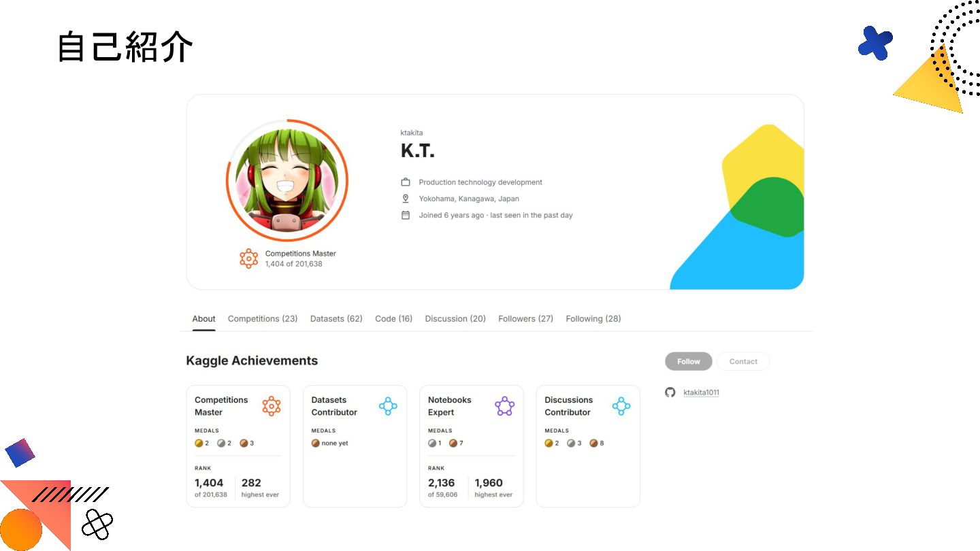This screenshot has height=551, width=980.
Task: Open the Competitions (23) tab
Action: [x=263, y=318]
